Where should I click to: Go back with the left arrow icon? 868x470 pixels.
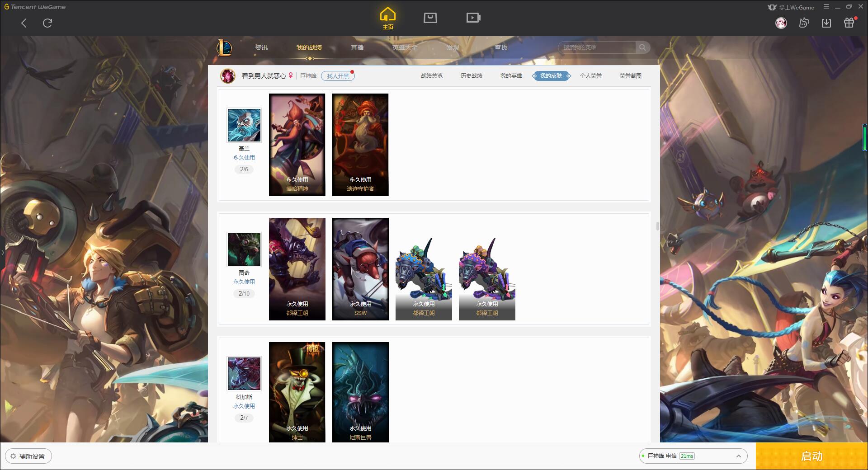point(24,23)
